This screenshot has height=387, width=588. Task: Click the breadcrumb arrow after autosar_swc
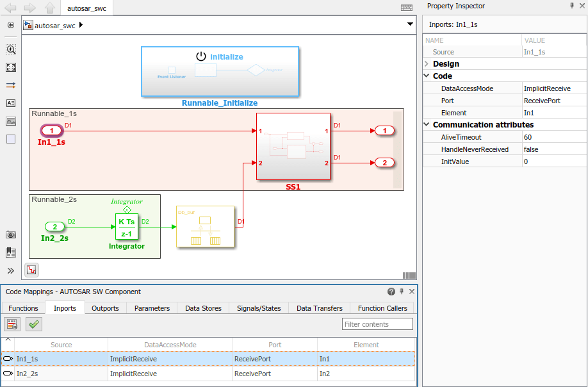[x=81, y=25]
